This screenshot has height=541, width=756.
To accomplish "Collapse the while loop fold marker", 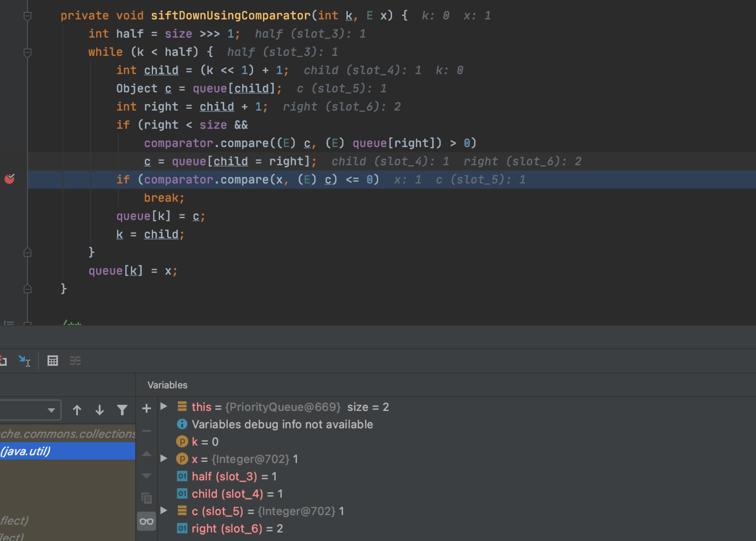I will click(x=28, y=52).
